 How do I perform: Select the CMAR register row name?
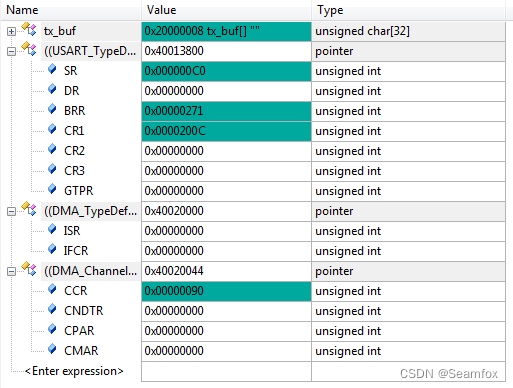(x=81, y=351)
